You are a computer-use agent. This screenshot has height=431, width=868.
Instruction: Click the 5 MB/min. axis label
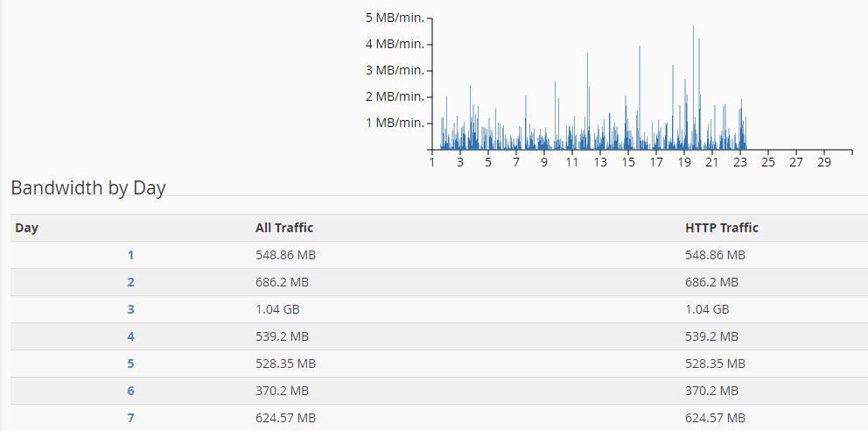point(395,18)
